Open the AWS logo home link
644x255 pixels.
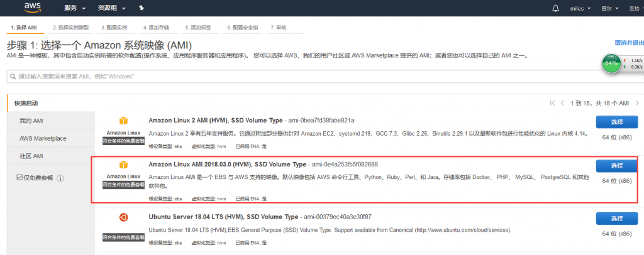click(x=33, y=8)
